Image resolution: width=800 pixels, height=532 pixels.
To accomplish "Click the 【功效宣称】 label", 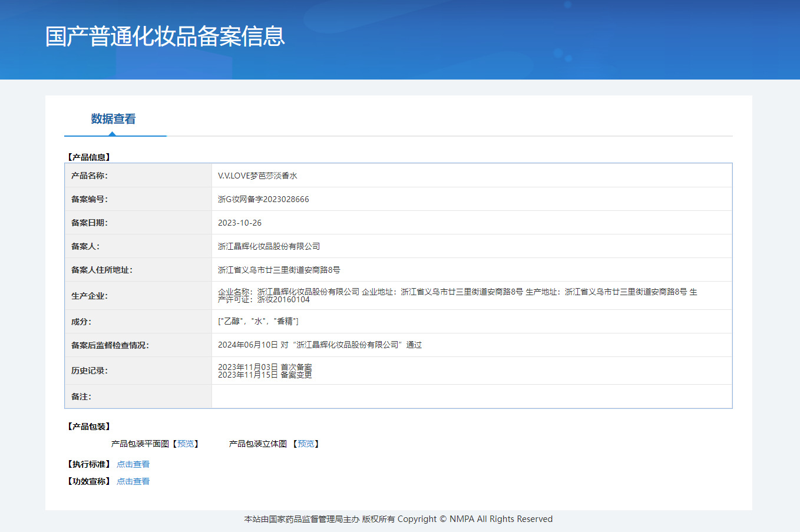I will tap(88, 481).
